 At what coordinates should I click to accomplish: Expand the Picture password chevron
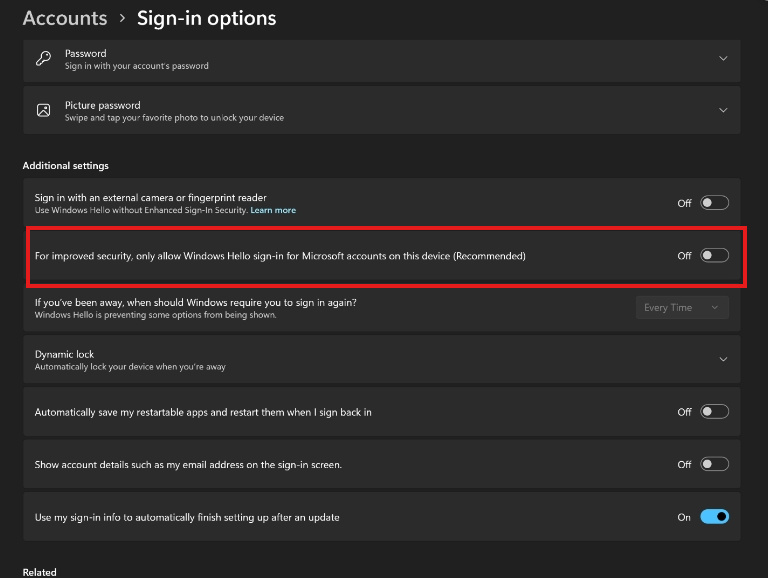723,110
